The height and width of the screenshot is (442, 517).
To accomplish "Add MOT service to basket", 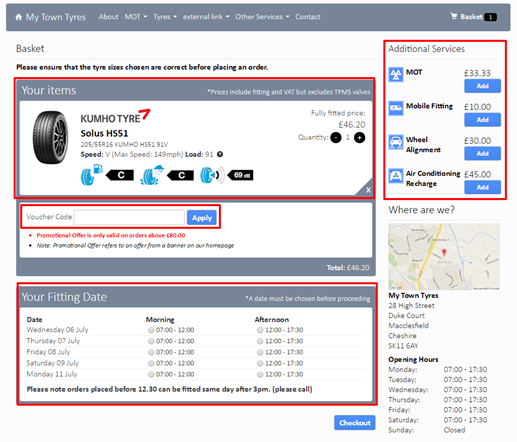I will pos(482,86).
